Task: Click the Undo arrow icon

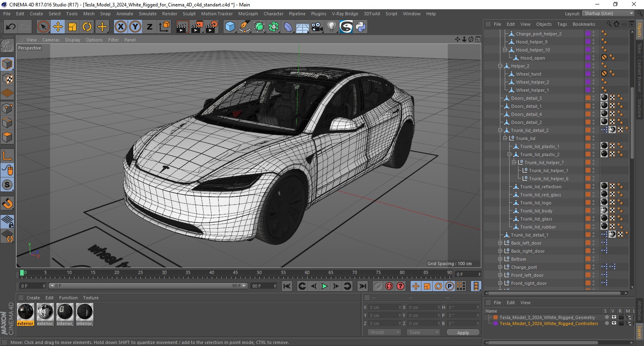Action: (x=11, y=27)
